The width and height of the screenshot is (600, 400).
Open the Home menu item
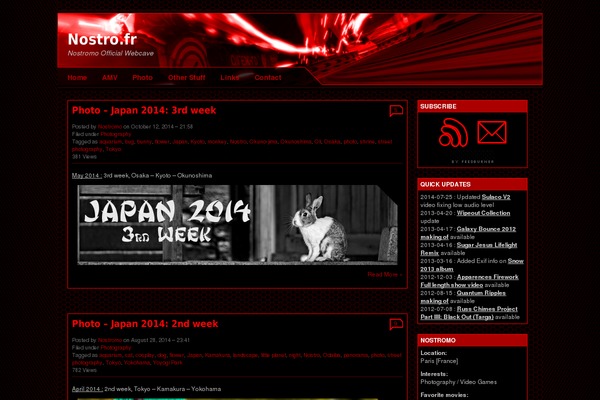[x=77, y=77]
